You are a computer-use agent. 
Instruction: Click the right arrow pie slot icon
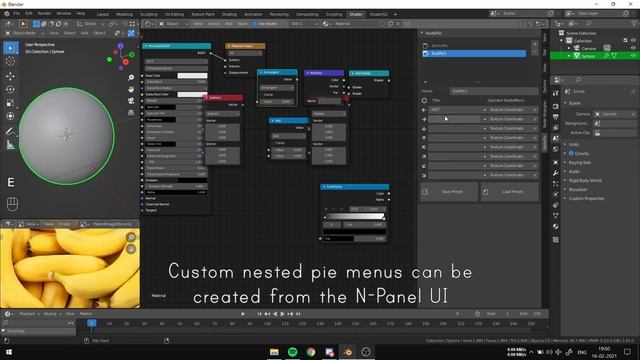(x=424, y=119)
